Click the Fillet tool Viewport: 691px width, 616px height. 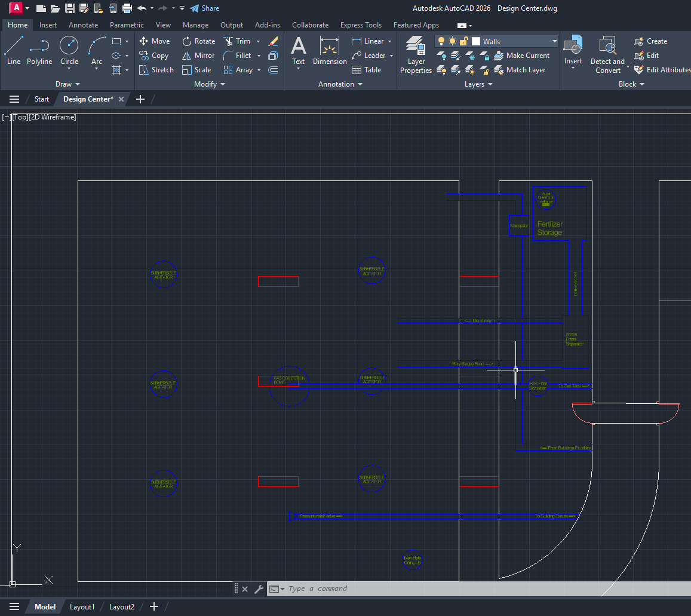coord(237,56)
